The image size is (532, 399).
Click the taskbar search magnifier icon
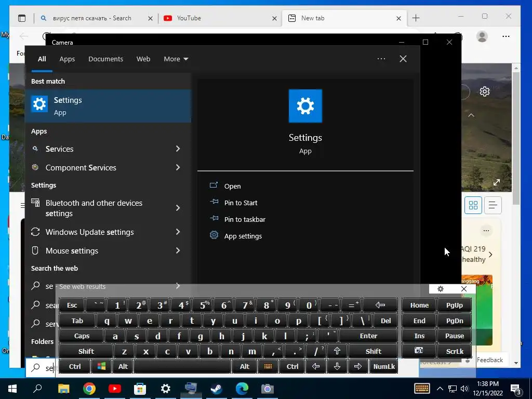coord(37,389)
